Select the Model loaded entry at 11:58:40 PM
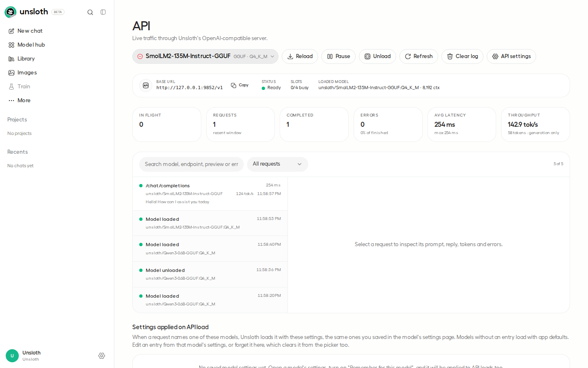 [210, 249]
